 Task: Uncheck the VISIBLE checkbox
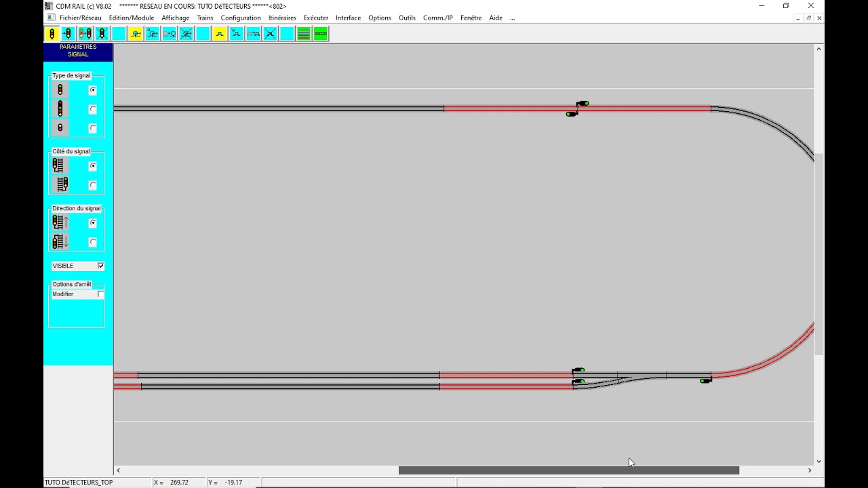point(101,266)
